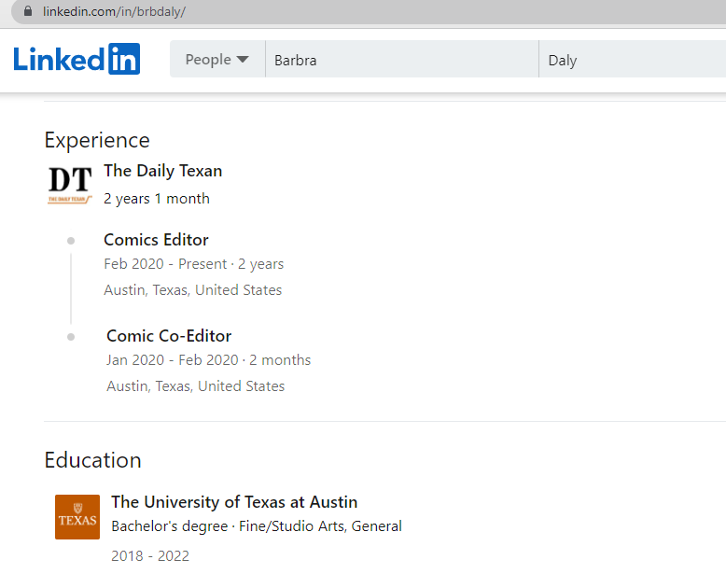Image resolution: width=726 pixels, height=588 pixels.
Task: Click the padlock site security icon
Action: [28, 11]
